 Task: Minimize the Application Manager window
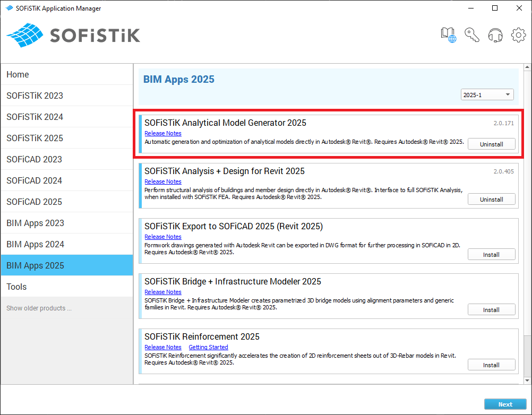471,8
